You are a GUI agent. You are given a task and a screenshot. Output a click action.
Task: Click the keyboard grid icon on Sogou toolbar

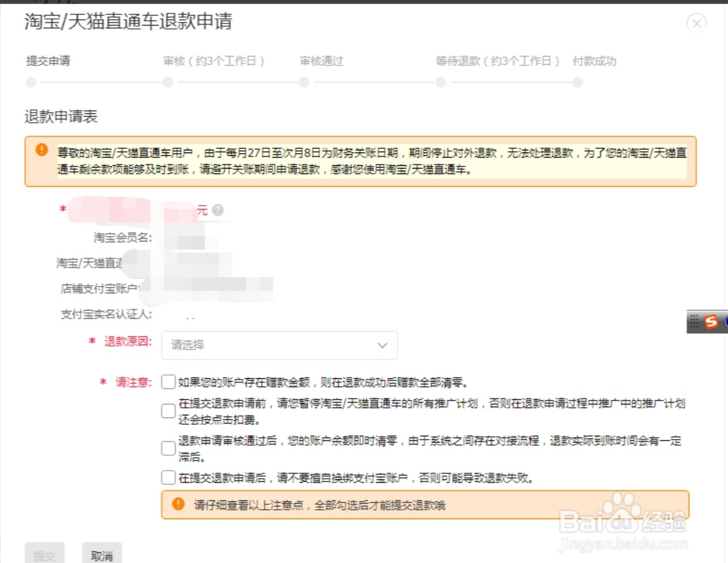tap(696, 322)
